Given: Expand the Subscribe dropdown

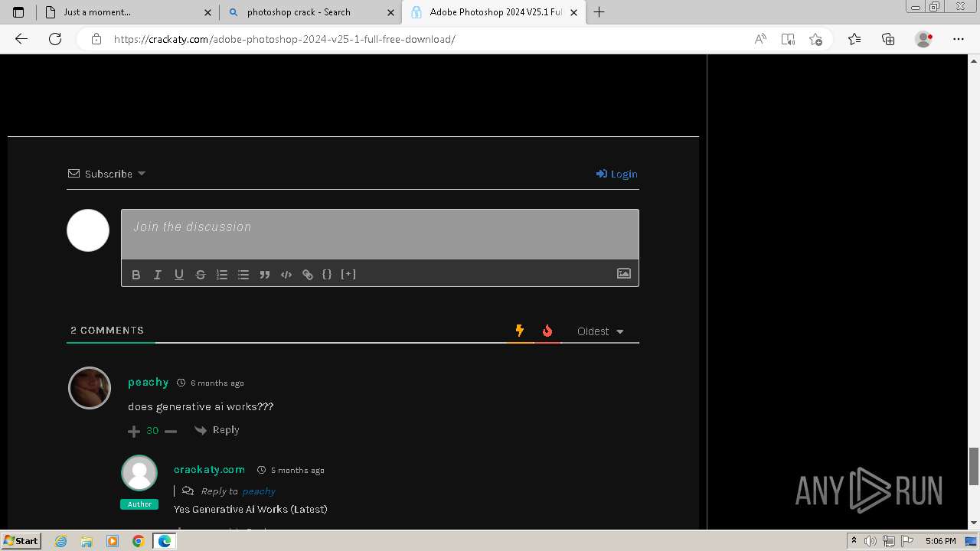Looking at the screenshot, I should (x=107, y=174).
